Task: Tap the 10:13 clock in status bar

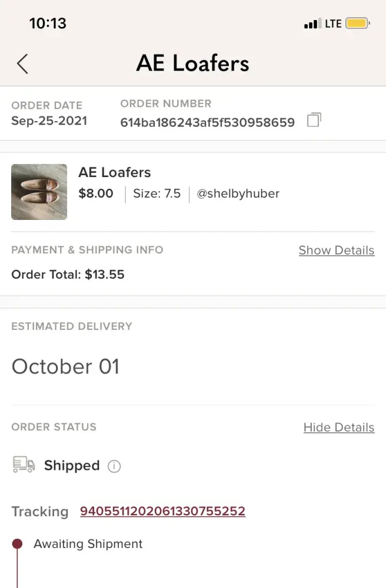Action: (48, 24)
